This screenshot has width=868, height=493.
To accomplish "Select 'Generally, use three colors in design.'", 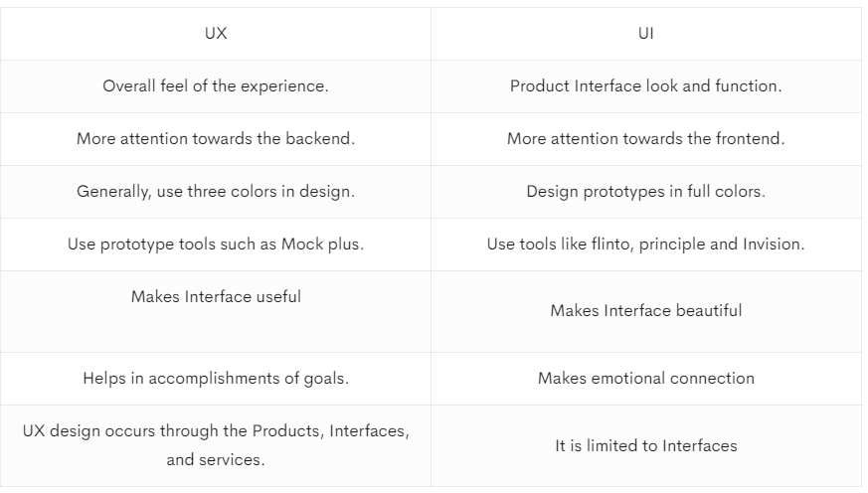I will 216,192.
